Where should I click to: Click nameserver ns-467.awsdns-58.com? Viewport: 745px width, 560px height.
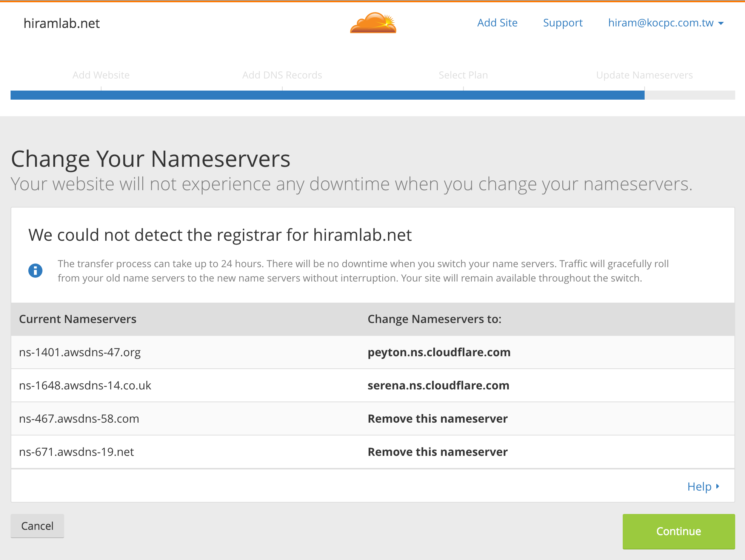click(79, 419)
